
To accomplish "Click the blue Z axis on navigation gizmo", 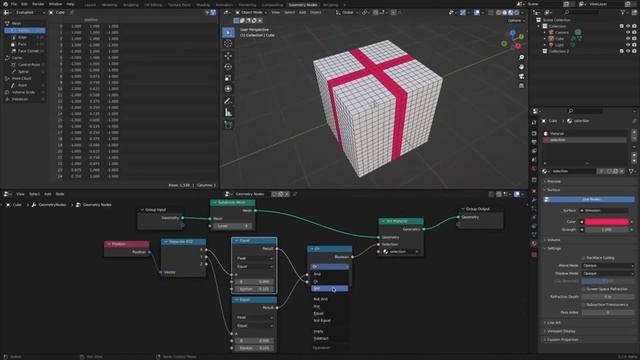I will (x=513, y=33).
